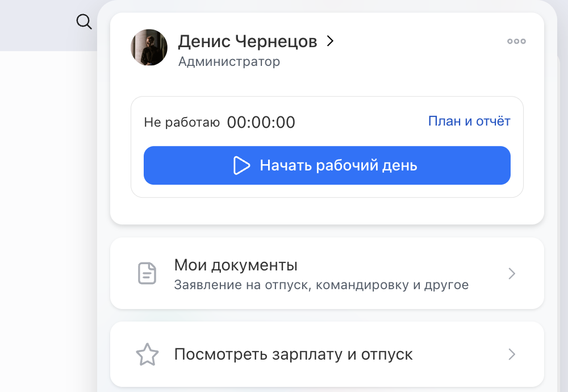The width and height of the screenshot is (568, 392).
Task: Click the Не работаю status label
Action: [182, 122]
